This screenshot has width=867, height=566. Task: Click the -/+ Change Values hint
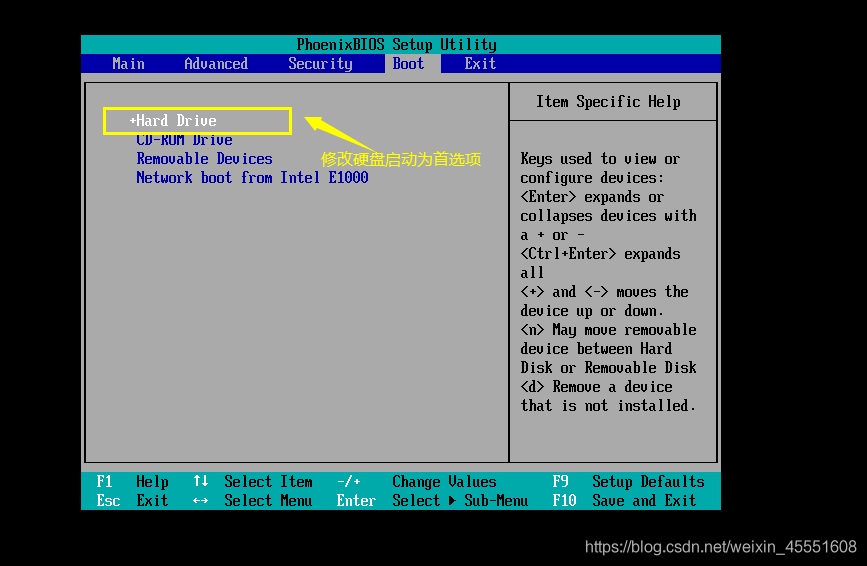tap(416, 481)
